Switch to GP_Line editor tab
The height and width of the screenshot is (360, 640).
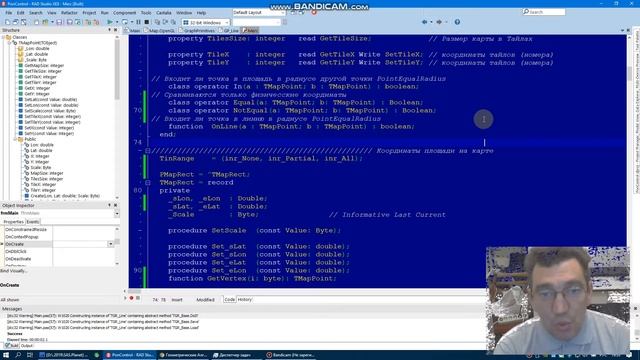229,31
